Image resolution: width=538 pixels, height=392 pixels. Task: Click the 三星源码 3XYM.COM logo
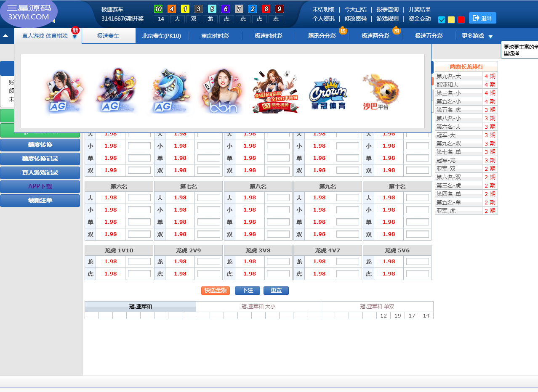coord(29,13)
